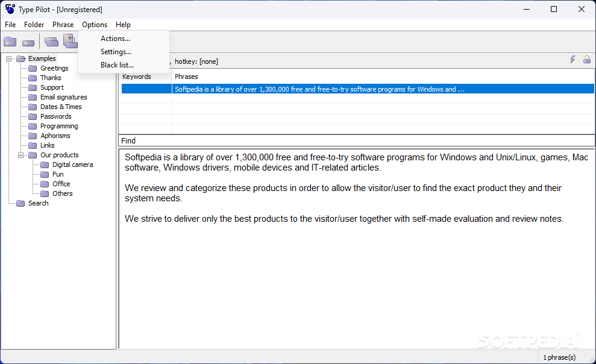Click the Others folder icon
Screen dimensions: 596x364
click(x=45, y=193)
